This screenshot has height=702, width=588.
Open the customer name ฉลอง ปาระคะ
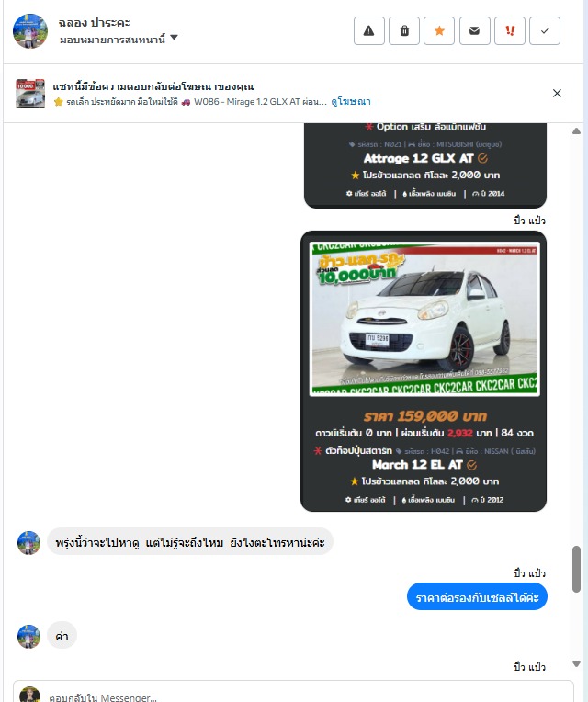point(95,23)
